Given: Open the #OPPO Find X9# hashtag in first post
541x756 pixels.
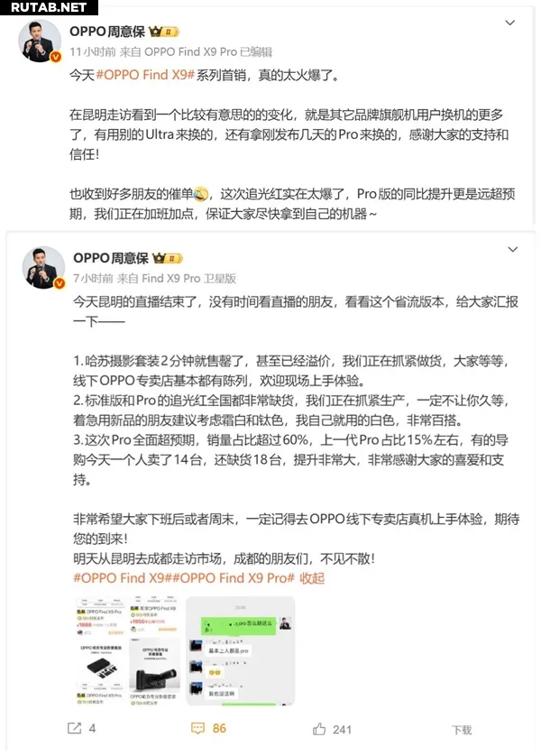Looking at the screenshot, I should (145, 75).
